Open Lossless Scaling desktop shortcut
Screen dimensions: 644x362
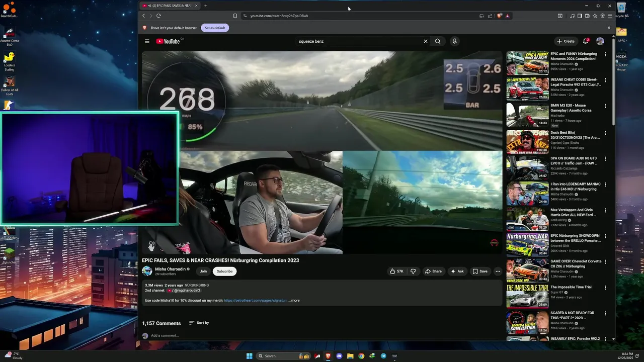point(9,62)
